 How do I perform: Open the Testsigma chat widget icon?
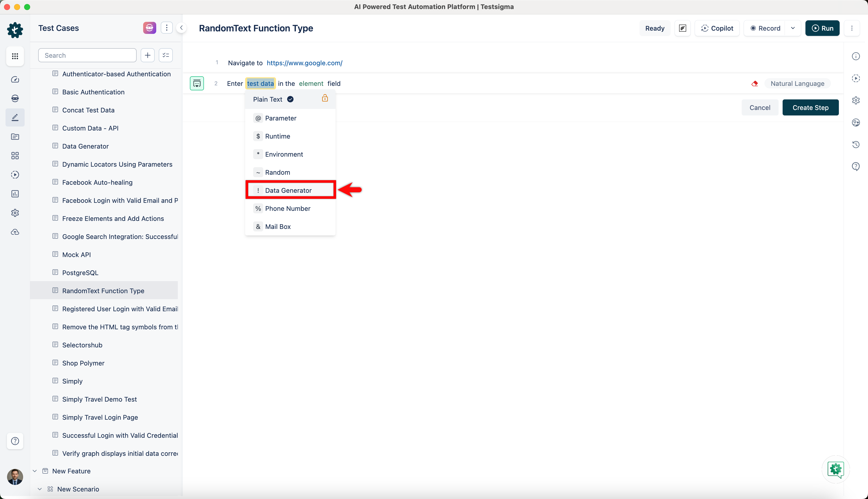coord(835,469)
